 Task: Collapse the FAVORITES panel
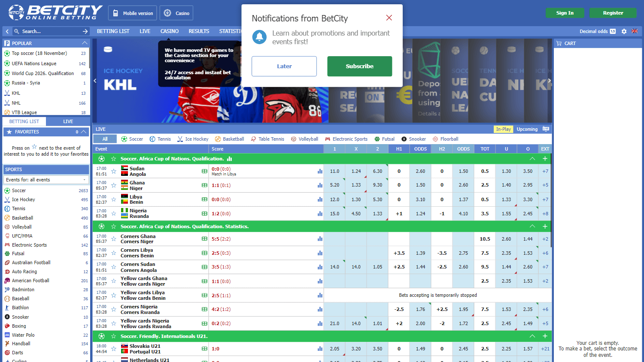(84, 132)
